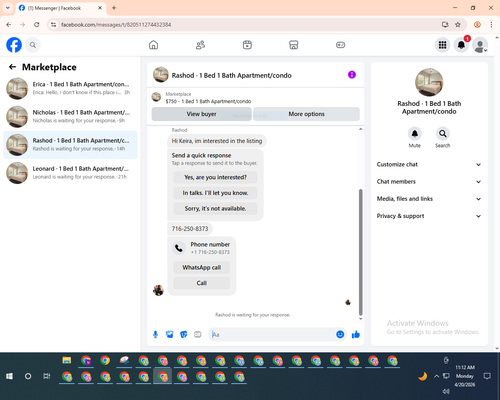The height and width of the screenshot is (400, 500).
Task: Click the 716-250-8373 message bubble
Action: pyautogui.click(x=190, y=229)
